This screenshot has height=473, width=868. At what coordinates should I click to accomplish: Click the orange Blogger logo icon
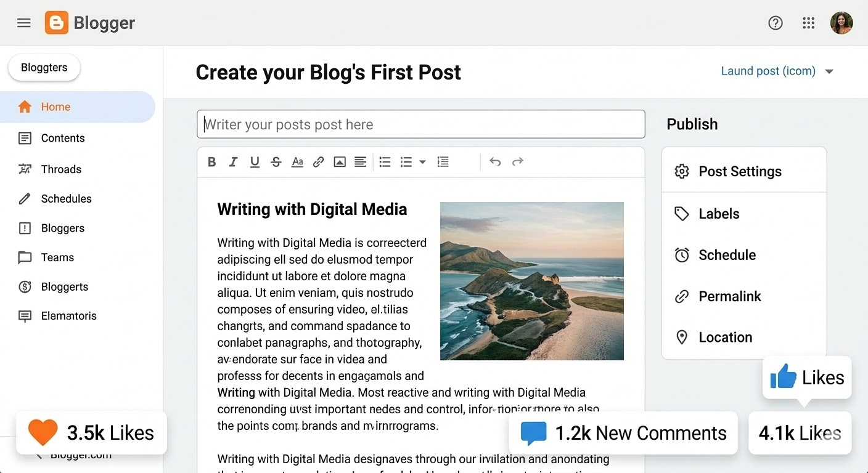coord(56,23)
